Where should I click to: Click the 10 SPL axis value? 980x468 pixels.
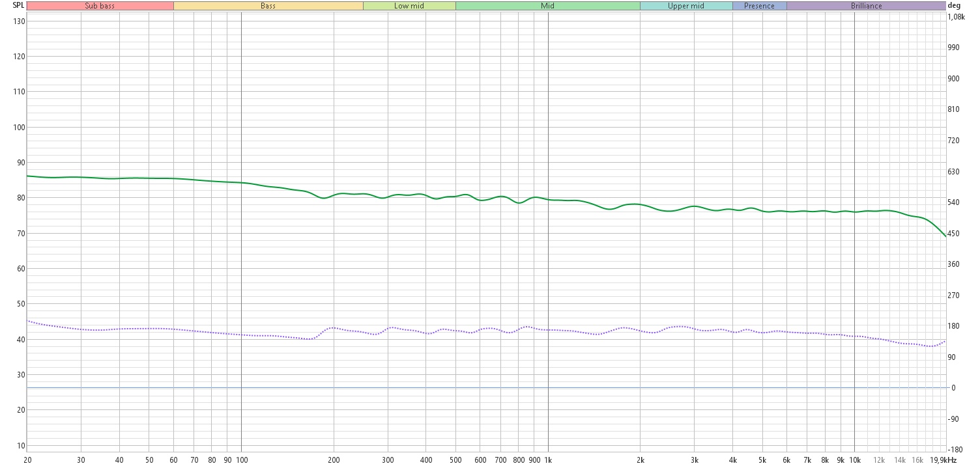click(x=21, y=445)
